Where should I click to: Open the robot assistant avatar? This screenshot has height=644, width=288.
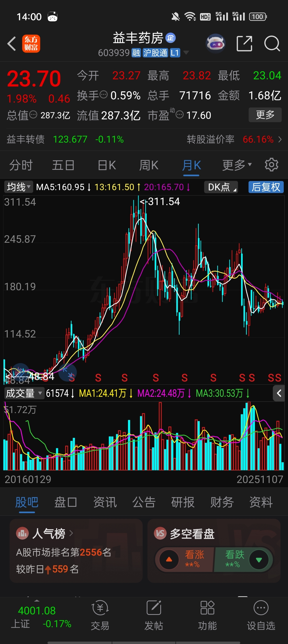215,43
